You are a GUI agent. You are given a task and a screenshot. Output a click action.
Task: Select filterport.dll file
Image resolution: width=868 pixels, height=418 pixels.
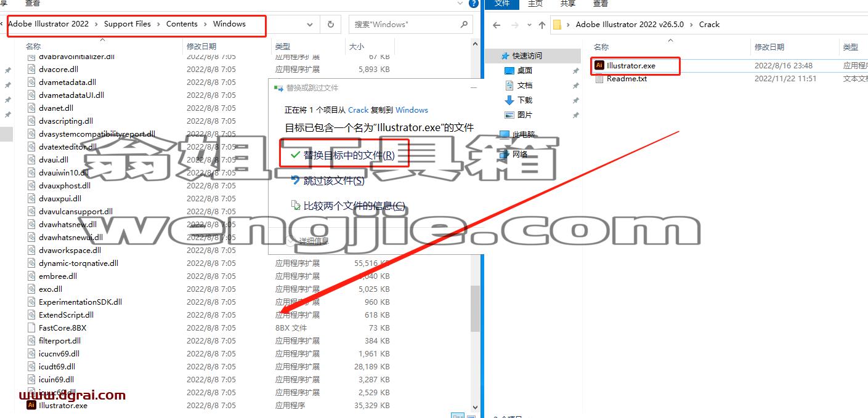60,341
